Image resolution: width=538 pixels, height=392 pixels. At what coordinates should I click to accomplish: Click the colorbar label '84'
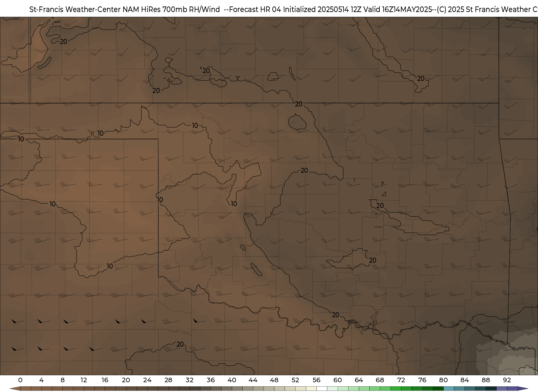click(465, 380)
